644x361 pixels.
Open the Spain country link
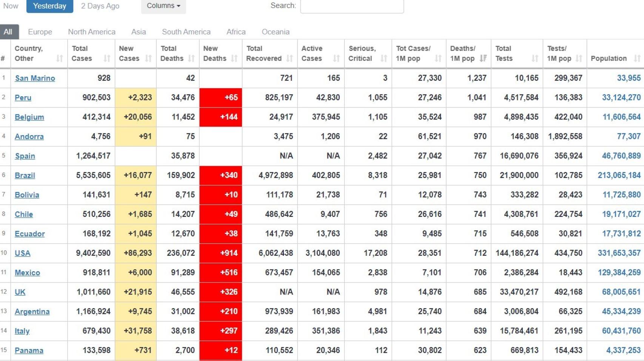tap(25, 156)
